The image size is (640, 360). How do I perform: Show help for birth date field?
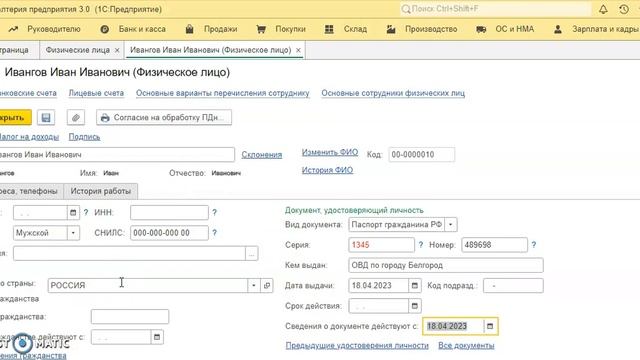tap(86, 212)
